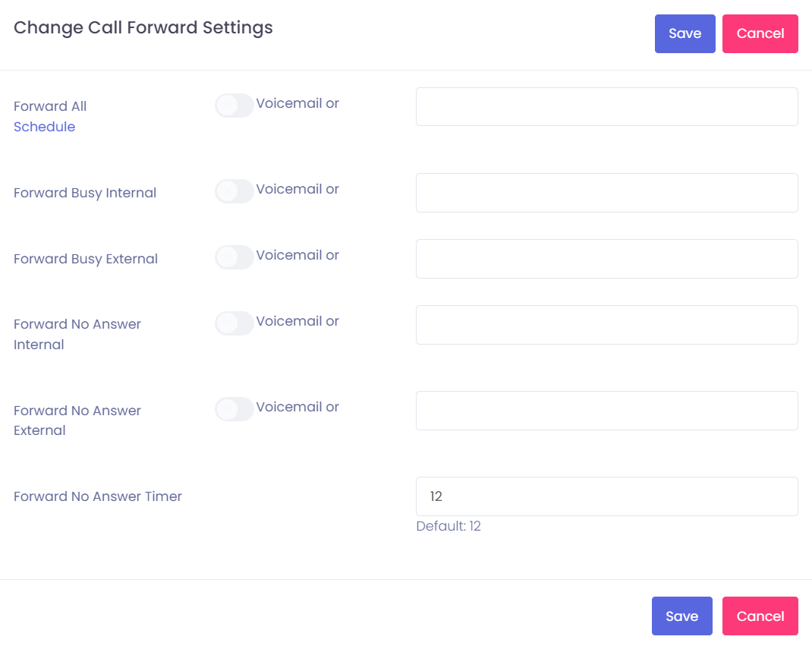Select the Forward No Answer Timer field
This screenshot has height=649, width=812.
(x=606, y=496)
